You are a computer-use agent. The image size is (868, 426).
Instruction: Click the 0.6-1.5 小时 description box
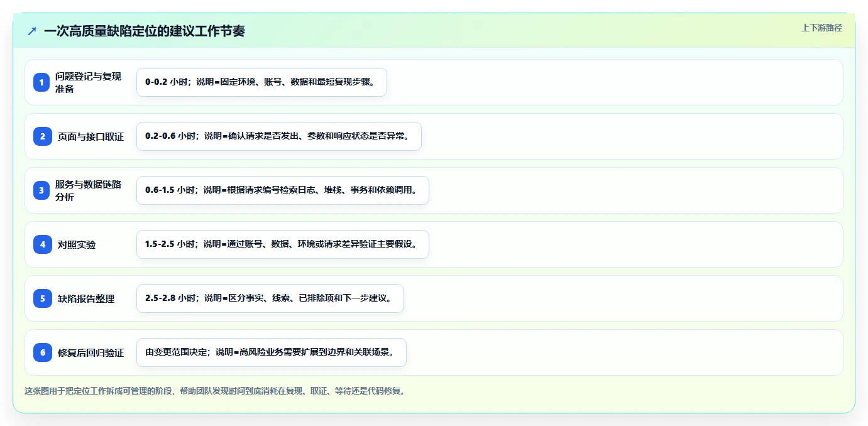coord(283,190)
